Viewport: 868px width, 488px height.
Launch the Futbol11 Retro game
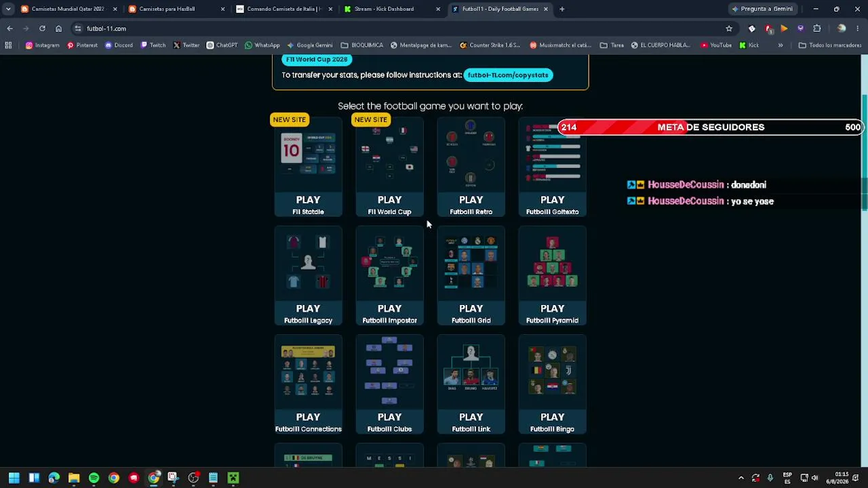(x=471, y=167)
